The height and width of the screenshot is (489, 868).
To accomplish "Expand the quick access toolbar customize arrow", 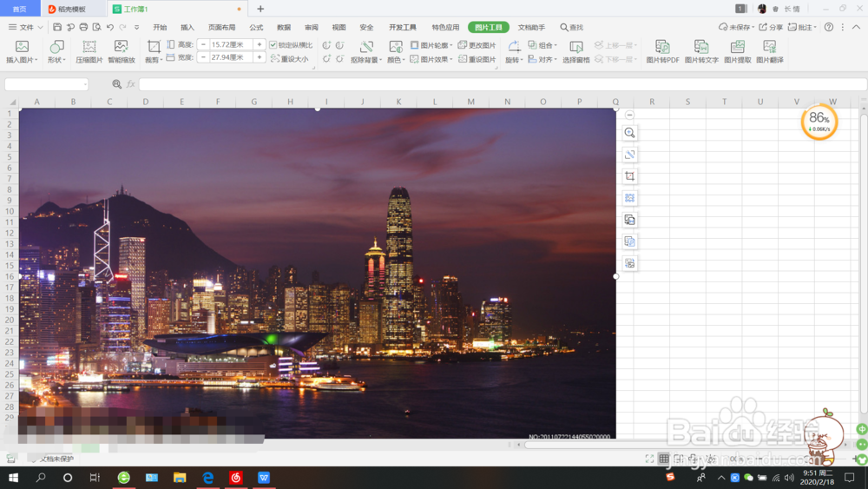I will click(x=137, y=27).
